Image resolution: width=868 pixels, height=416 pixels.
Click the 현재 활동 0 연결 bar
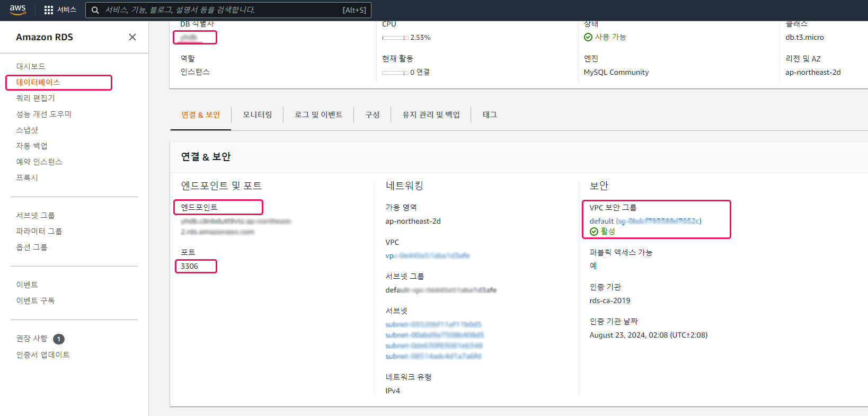point(395,73)
